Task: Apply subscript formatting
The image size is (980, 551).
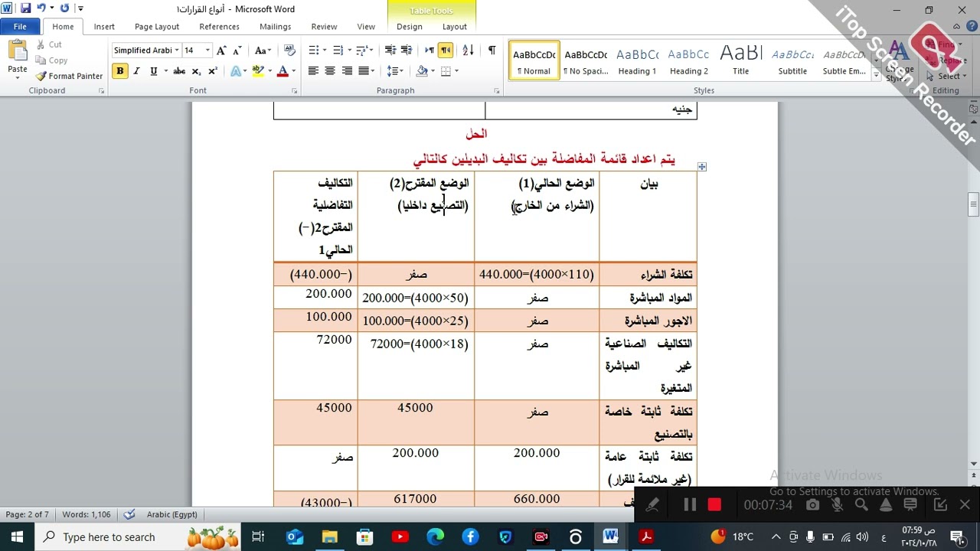Action: (x=196, y=71)
